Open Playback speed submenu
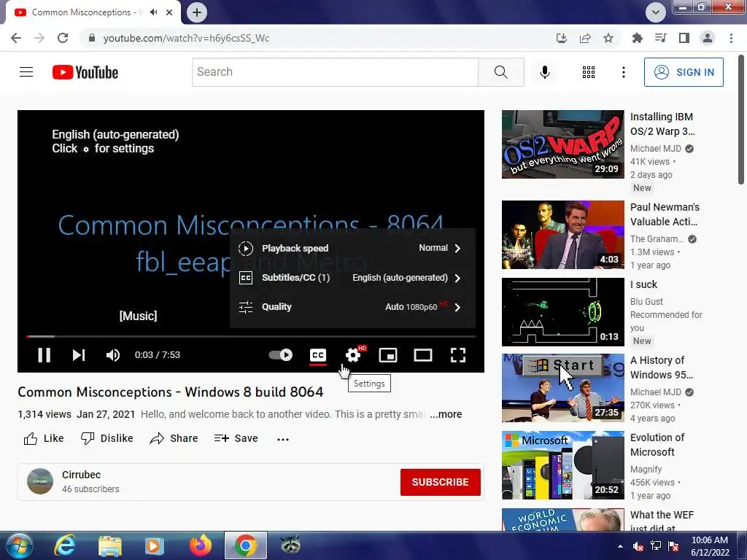 tap(352, 248)
